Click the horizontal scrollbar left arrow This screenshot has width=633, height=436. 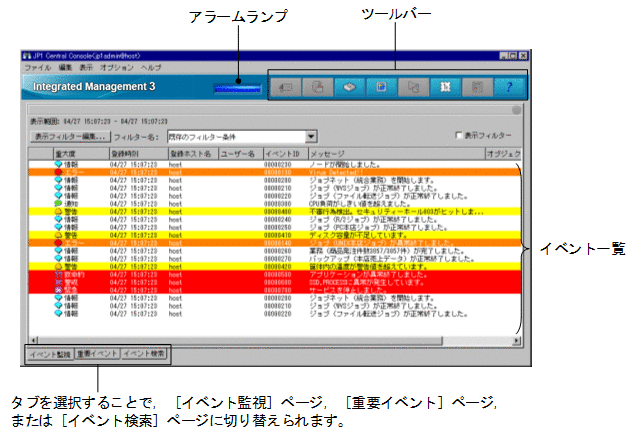point(33,341)
